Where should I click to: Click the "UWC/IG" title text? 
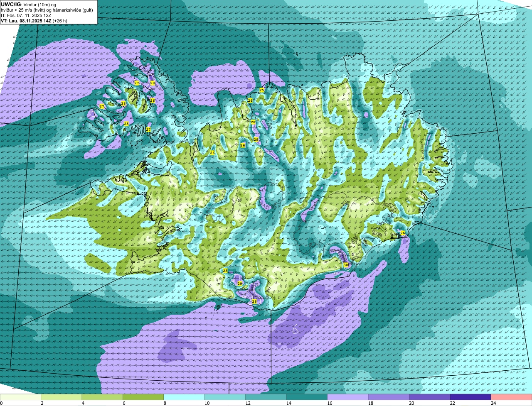click(11, 4)
